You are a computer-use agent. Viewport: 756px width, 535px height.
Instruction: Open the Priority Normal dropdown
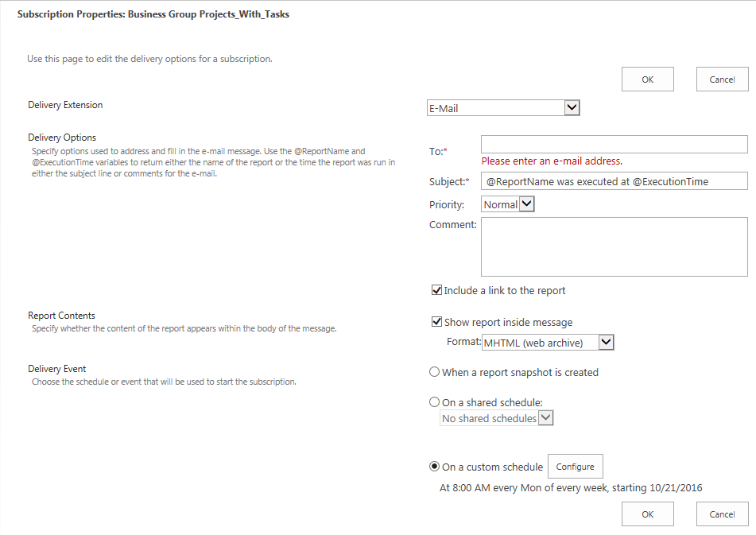coord(508,204)
